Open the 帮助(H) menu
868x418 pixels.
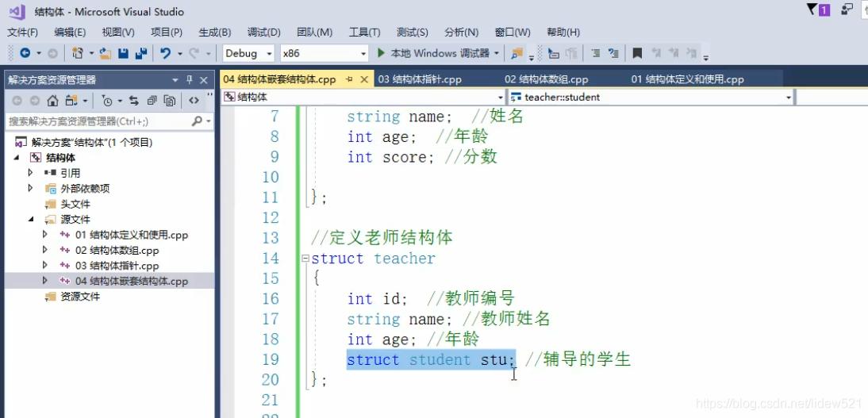click(563, 32)
